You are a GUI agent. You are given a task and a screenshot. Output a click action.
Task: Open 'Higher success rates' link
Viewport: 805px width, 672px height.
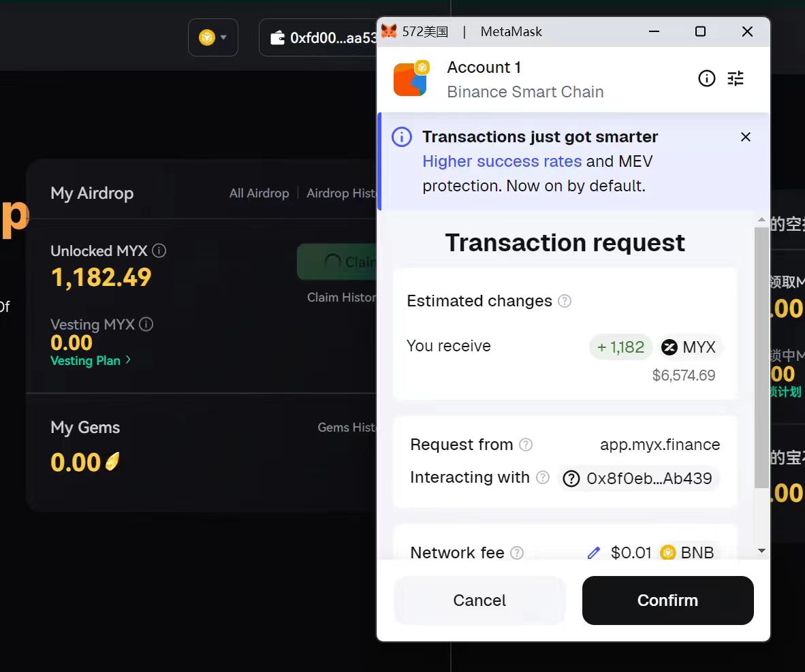(x=501, y=161)
